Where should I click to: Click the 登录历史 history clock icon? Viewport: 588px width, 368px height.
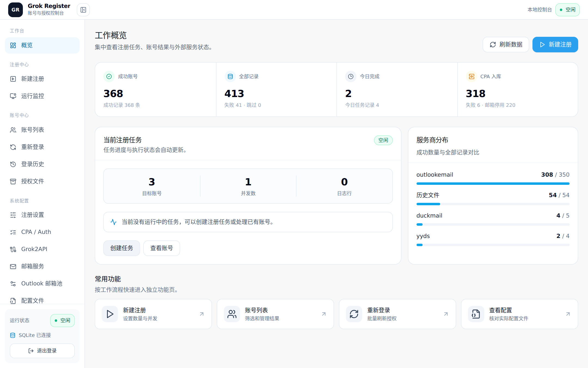[13, 164]
